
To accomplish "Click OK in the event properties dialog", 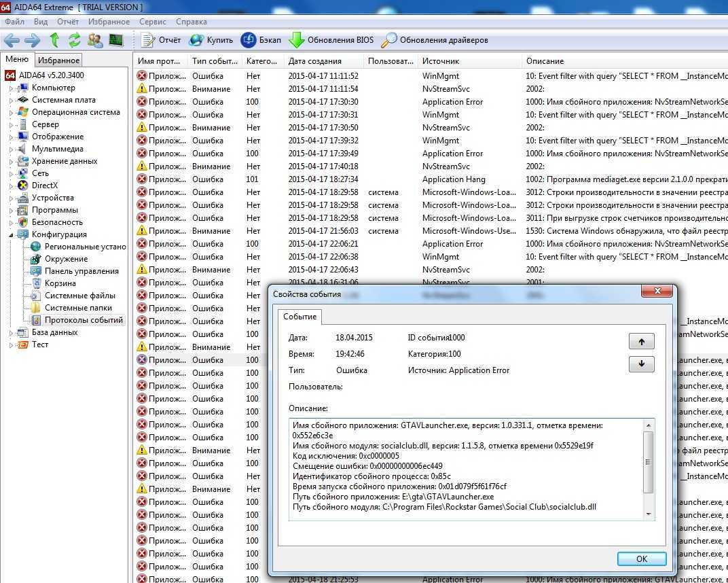I will pyautogui.click(x=642, y=559).
